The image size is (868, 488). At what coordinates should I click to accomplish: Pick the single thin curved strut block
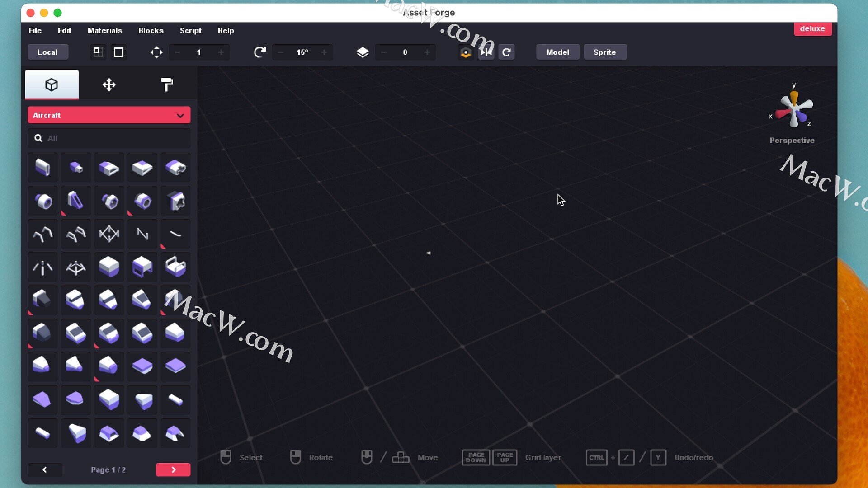tap(175, 234)
